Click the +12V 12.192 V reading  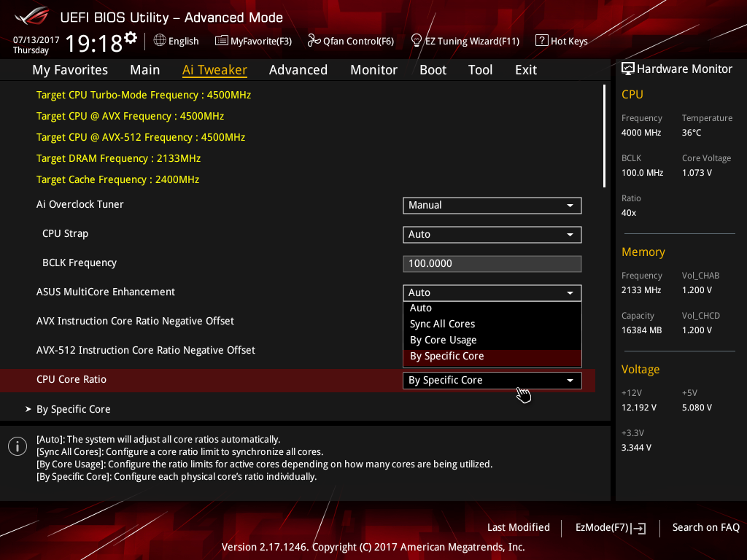coord(639,408)
